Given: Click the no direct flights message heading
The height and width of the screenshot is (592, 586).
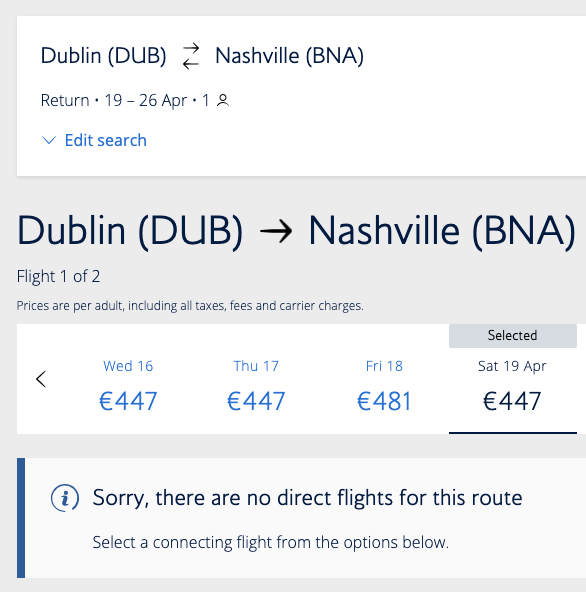Looking at the screenshot, I should [307, 498].
